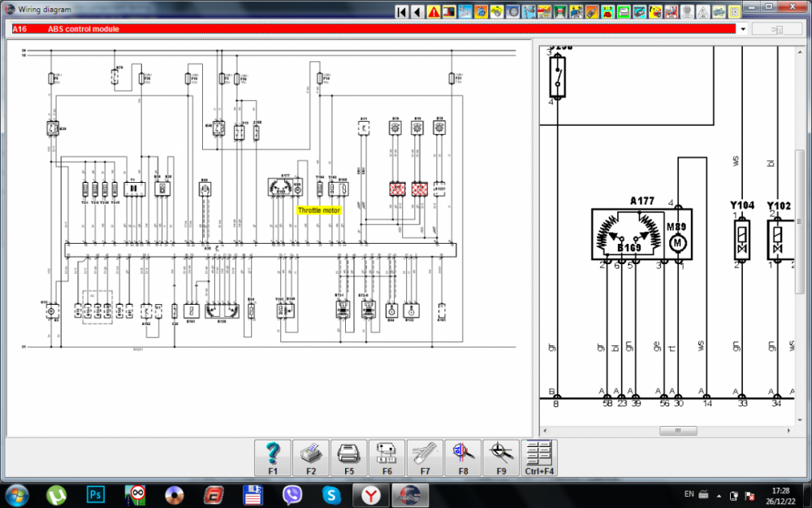Click the F6 connector layout button
812x508 pixels.
(387, 458)
